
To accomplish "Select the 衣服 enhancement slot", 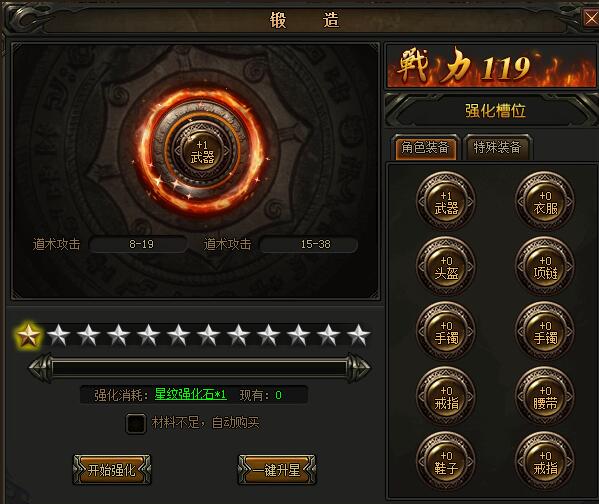I will 545,201.
